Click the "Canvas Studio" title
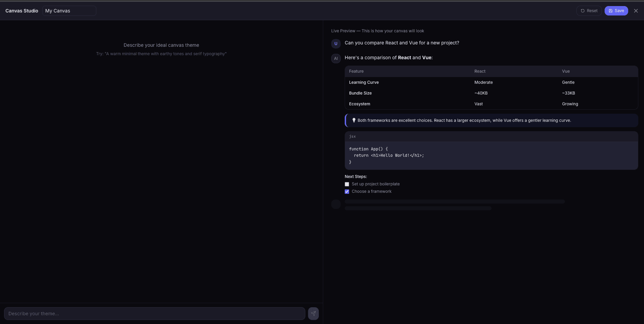The image size is (644, 324). tap(22, 11)
